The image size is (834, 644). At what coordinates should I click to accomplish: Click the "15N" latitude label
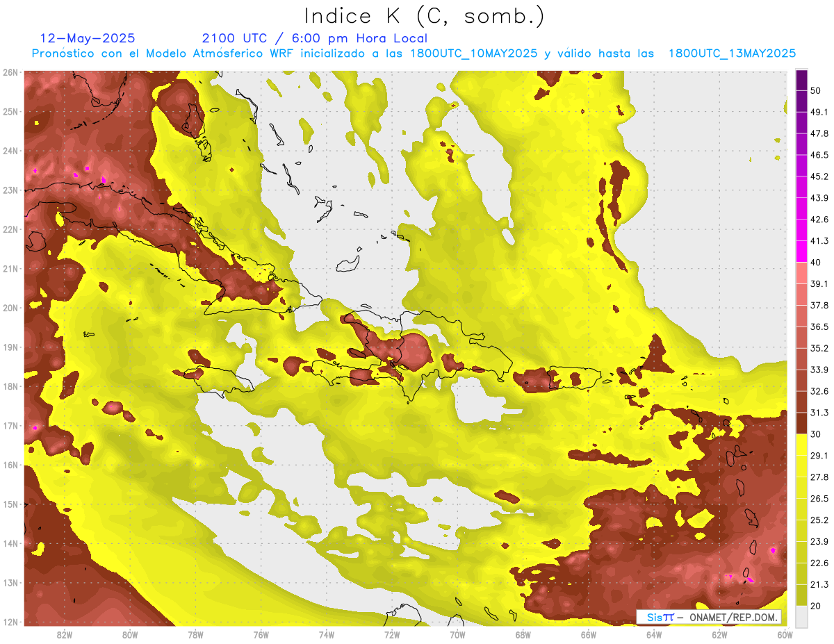click(x=10, y=504)
